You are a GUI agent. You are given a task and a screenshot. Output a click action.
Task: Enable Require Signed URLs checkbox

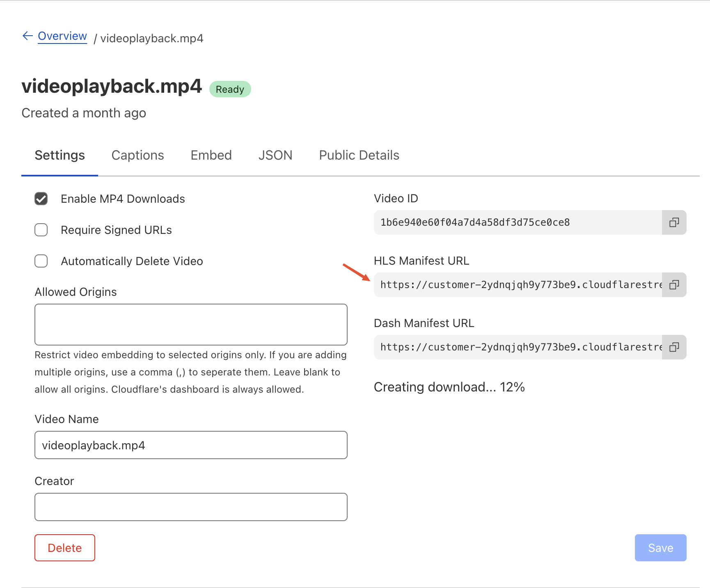[x=41, y=230]
